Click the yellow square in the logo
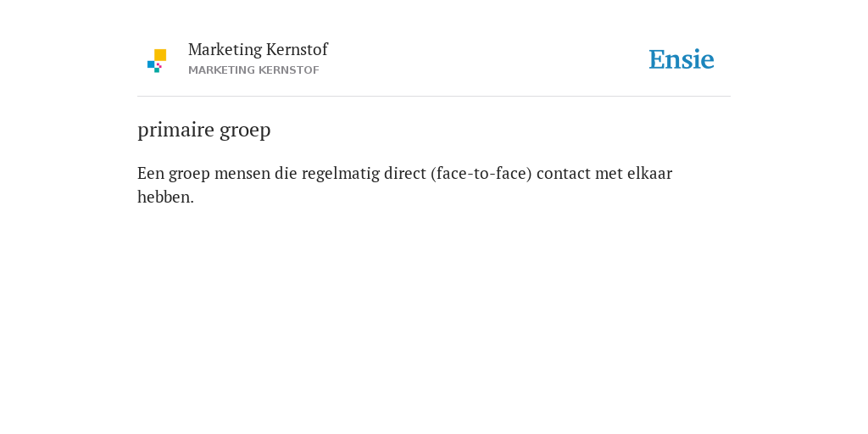Image resolution: width=868 pixels, height=434 pixels. [x=160, y=55]
